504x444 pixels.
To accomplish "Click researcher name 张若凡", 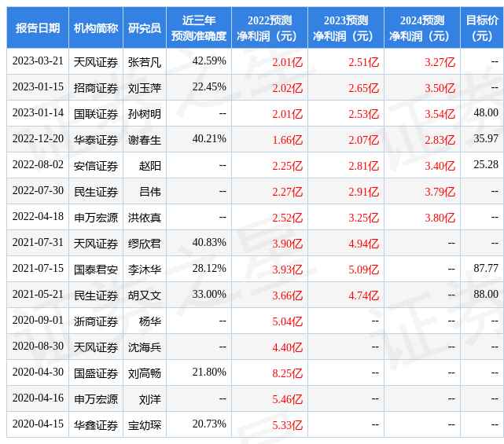I will coord(145,61).
